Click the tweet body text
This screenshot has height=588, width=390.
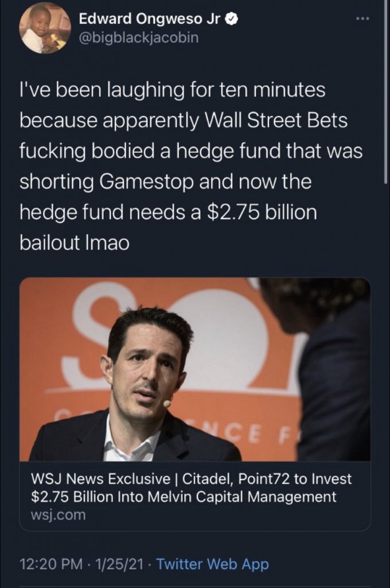click(191, 166)
